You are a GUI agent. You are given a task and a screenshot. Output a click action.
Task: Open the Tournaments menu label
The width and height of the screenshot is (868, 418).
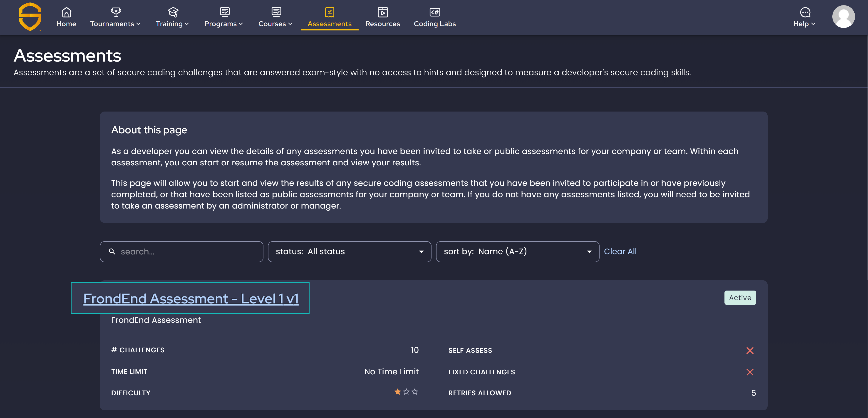pyautogui.click(x=112, y=24)
